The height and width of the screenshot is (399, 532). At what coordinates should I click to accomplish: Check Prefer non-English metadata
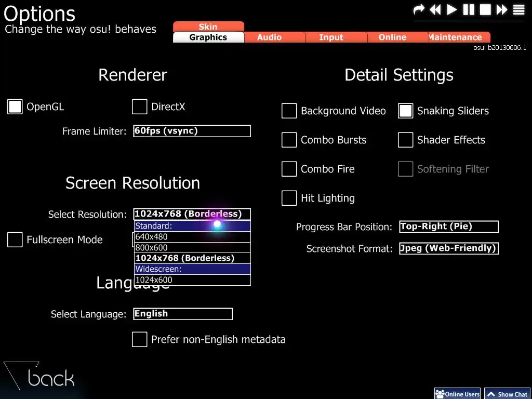[139, 339]
